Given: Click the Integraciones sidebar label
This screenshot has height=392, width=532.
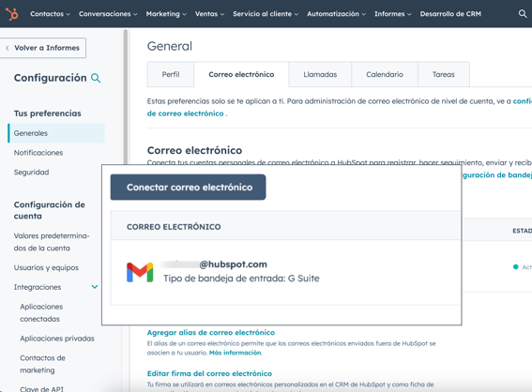Looking at the screenshot, I should point(38,287).
